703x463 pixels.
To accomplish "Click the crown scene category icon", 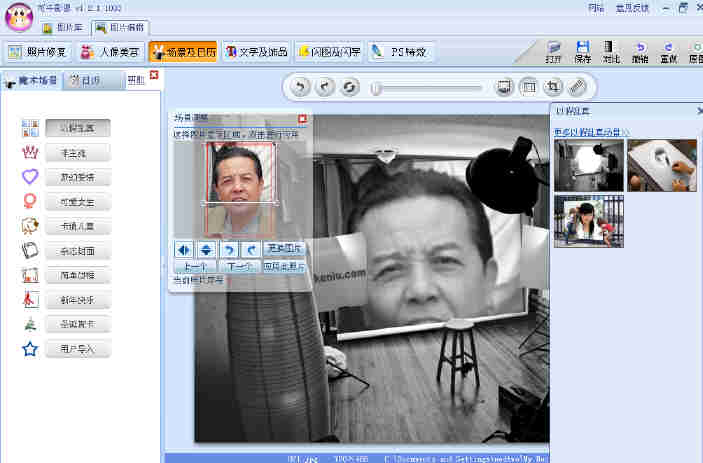I will (30, 153).
